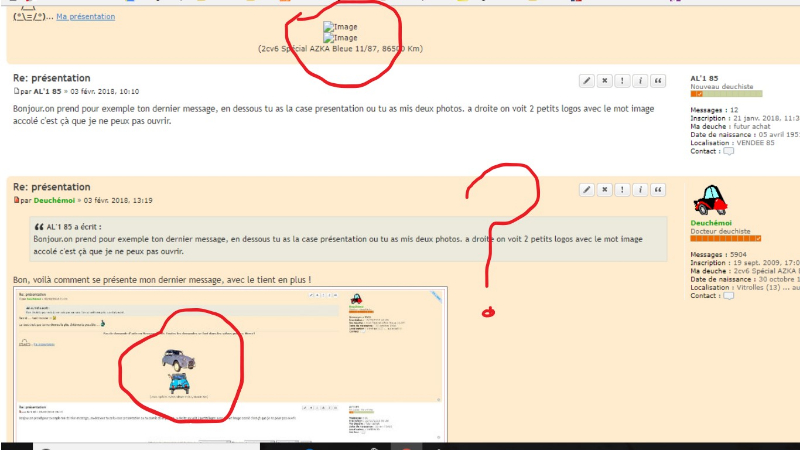Contact Deuchémoi via speech bubble icon

[728, 296]
